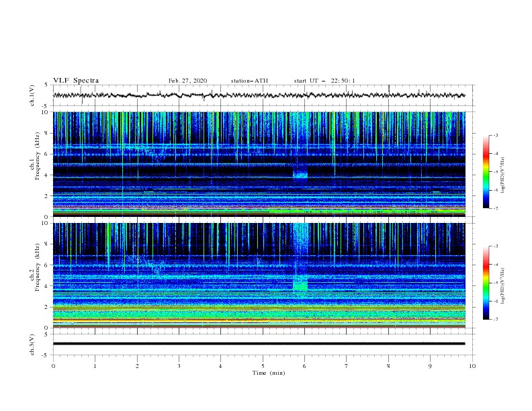
Task: Click the "1" tick label on the time axis
Action: pos(95,366)
